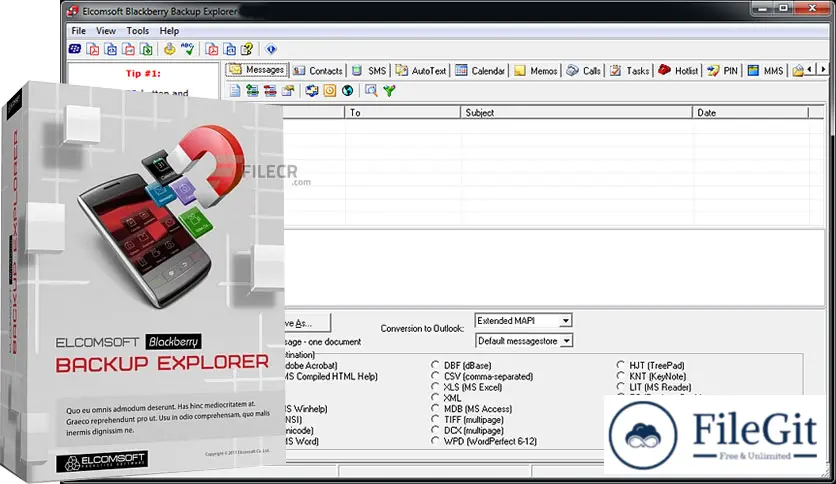Click the Save As... button

coord(307,323)
